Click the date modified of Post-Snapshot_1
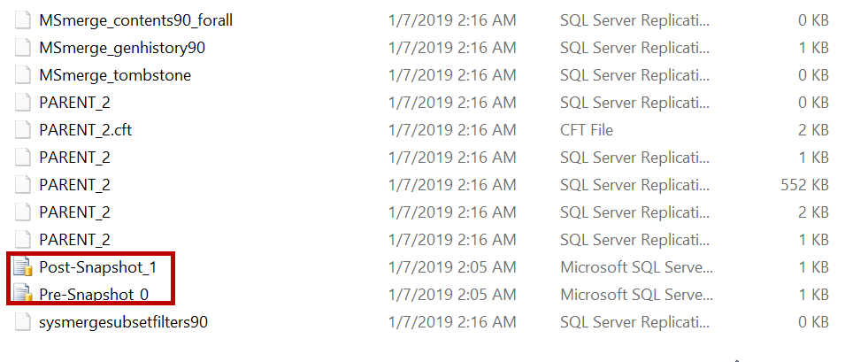 tap(452, 267)
